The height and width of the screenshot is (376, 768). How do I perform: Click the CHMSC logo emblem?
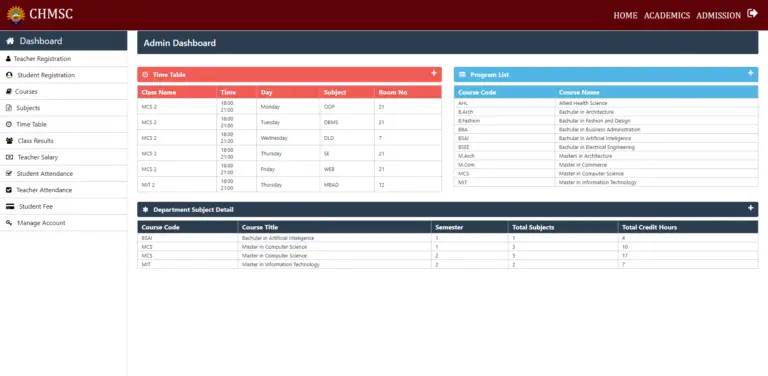coord(16,15)
